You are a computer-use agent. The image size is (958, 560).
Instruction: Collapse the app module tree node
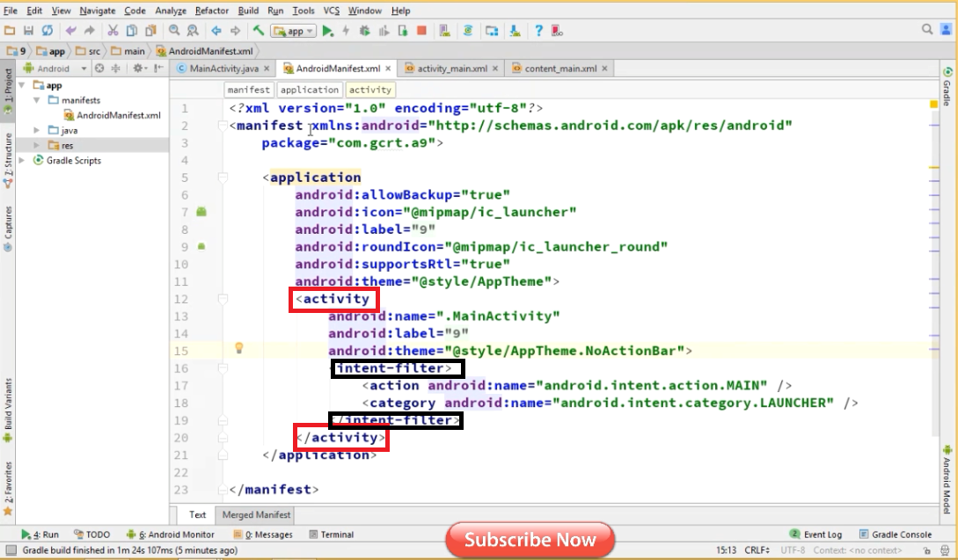coord(22,85)
